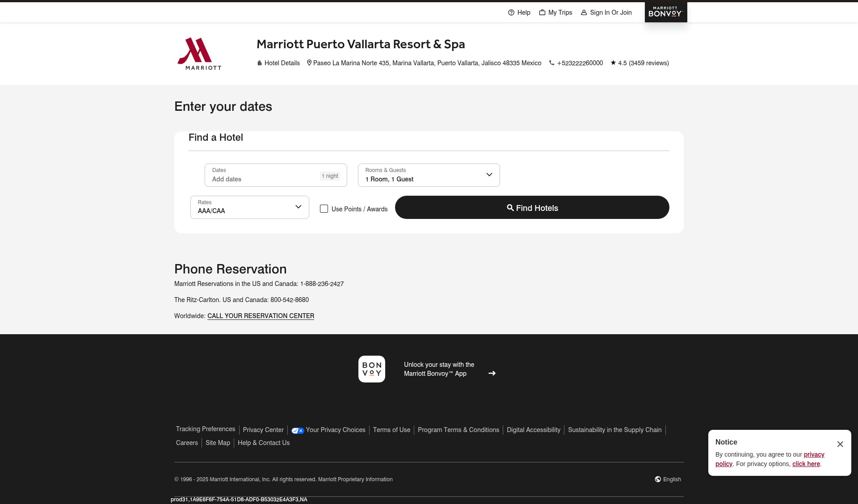Open Careers footer link
Image resolution: width=858 pixels, height=504 pixels.
click(x=187, y=443)
